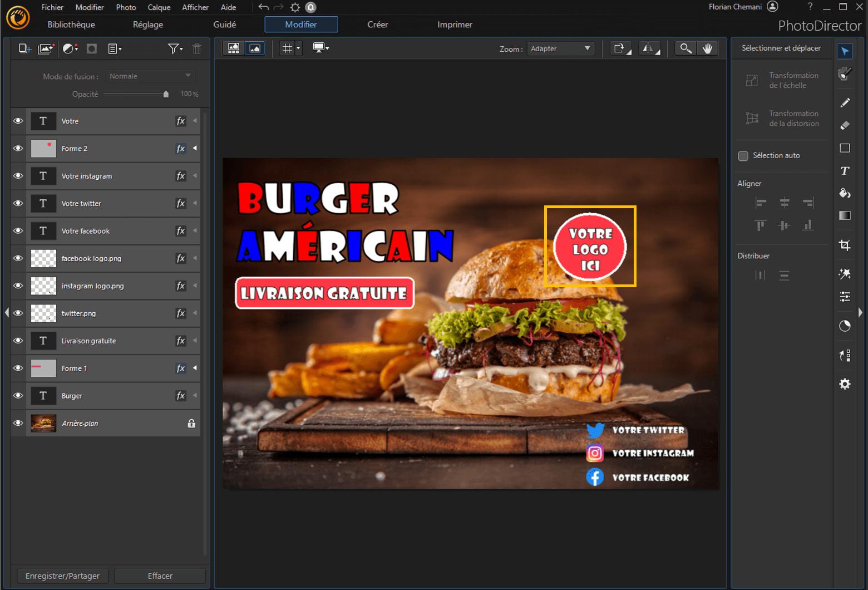Select the Arrière-plan layer thumbnail
Viewport: 868px width, 590px height.
(x=43, y=423)
